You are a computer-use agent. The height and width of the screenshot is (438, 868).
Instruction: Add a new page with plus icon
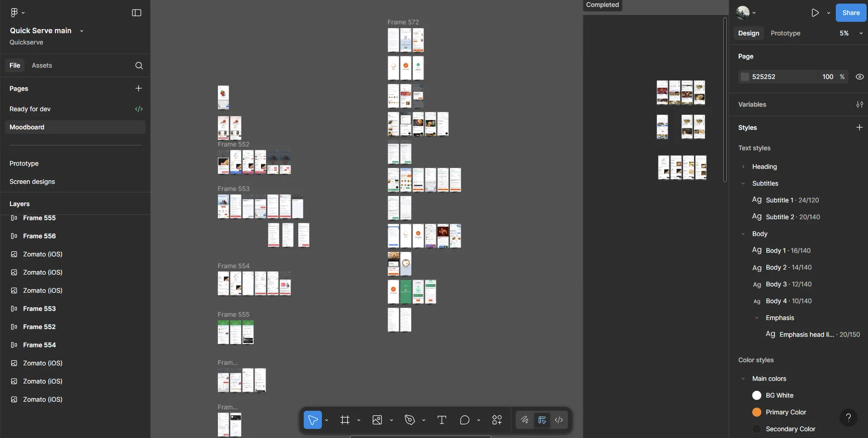click(138, 88)
